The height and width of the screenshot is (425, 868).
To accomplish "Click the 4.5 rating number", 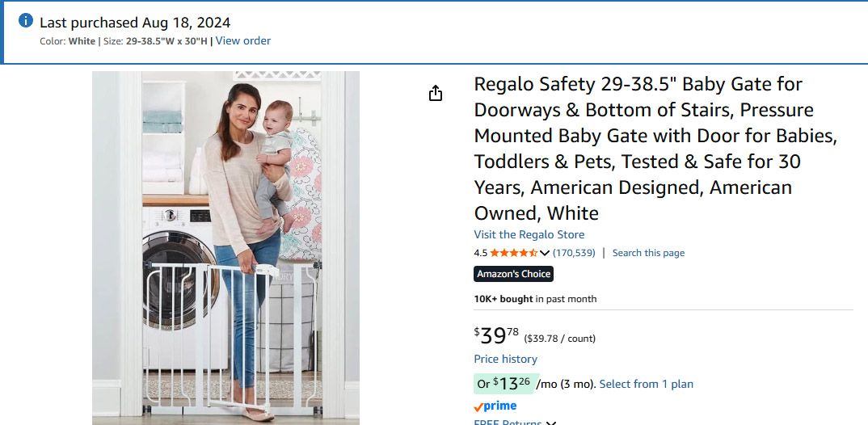I will [x=480, y=253].
